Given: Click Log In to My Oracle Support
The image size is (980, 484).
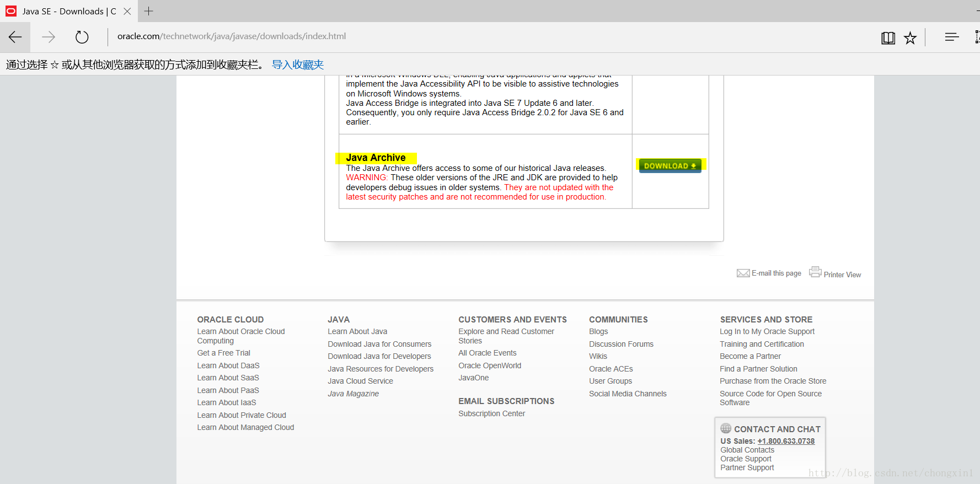Looking at the screenshot, I should [x=767, y=331].
